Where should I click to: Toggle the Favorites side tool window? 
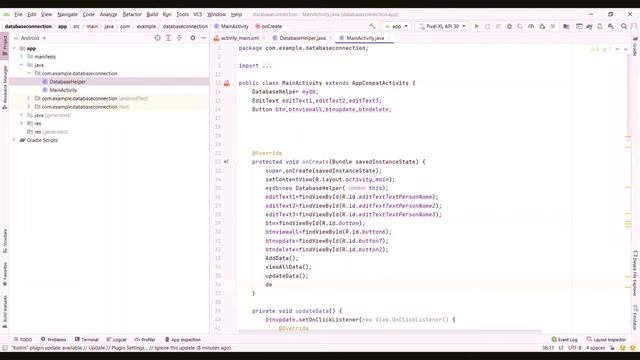[4, 273]
